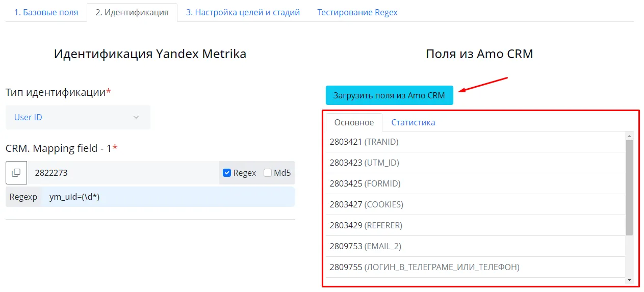Screen dimensions: 644x292
Task: Click the scrollbar up arrow in fields list
Action: (x=629, y=136)
